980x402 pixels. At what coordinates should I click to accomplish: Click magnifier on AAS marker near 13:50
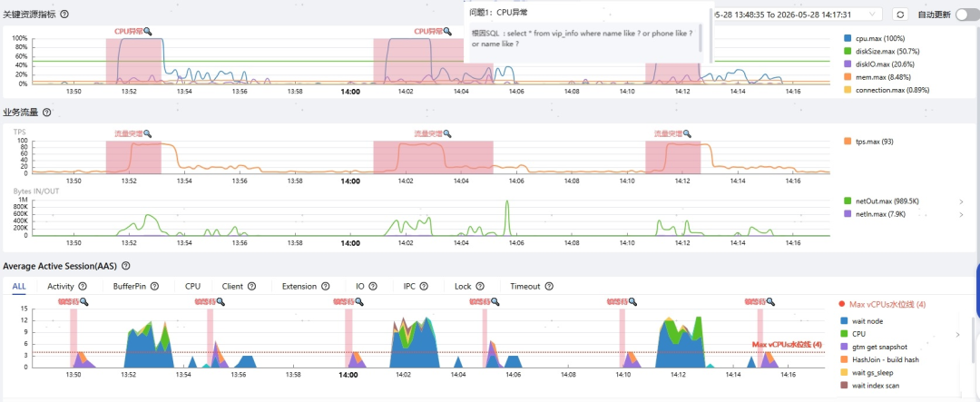click(84, 302)
